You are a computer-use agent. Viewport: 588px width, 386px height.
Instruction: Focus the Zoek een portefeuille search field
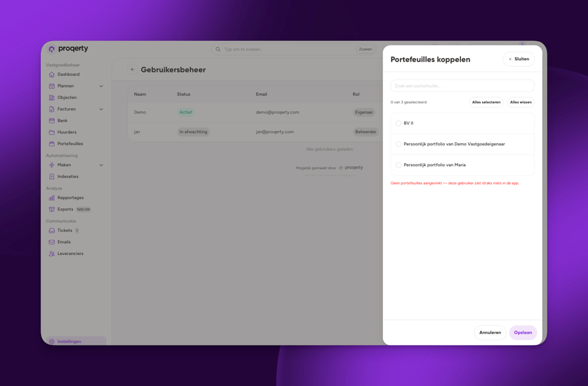point(462,86)
